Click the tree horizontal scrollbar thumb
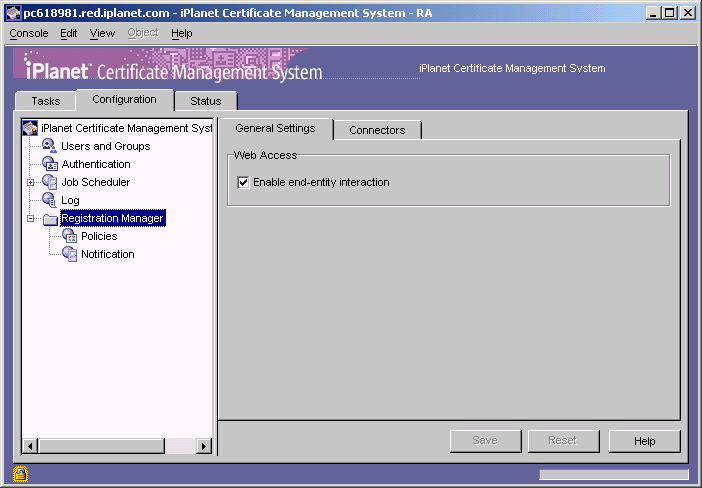 tap(101, 446)
